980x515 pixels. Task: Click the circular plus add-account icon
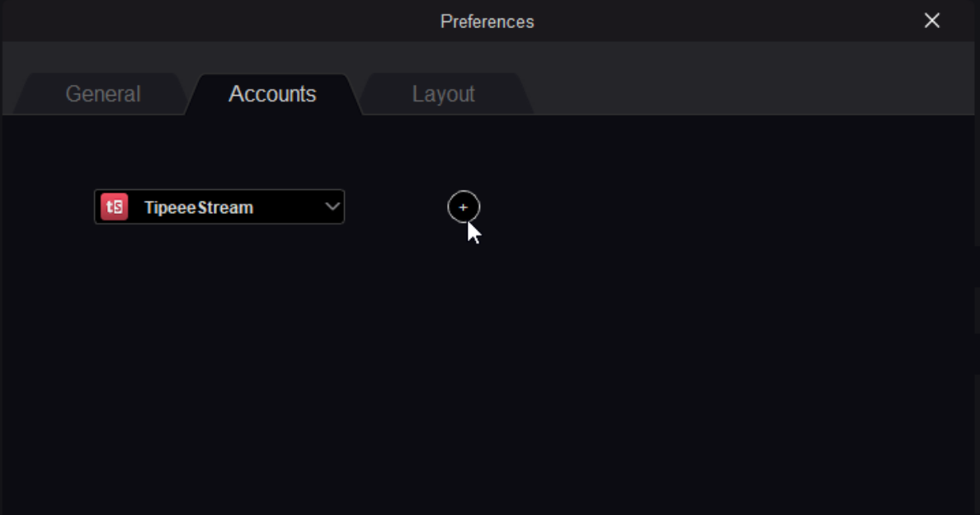click(x=463, y=207)
